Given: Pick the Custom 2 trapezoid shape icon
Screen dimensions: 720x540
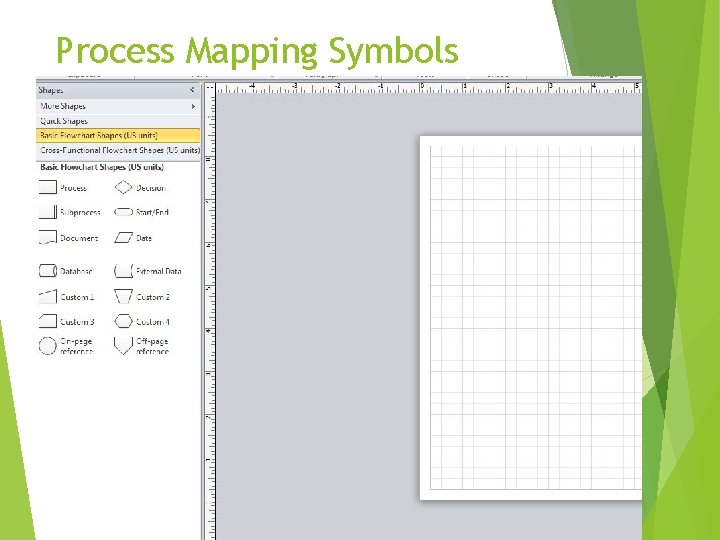Looking at the screenshot, I should [123, 297].
